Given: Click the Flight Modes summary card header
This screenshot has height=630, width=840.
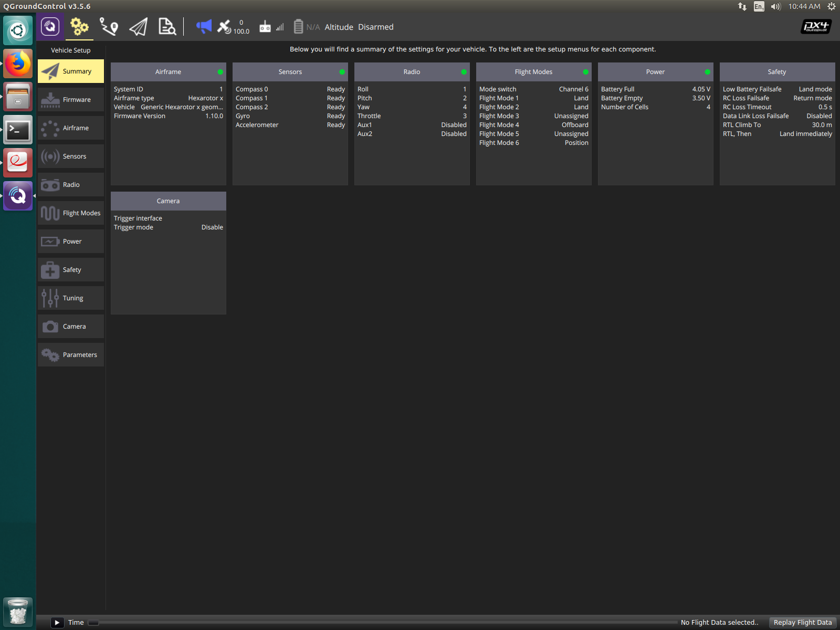Looking at the screenshot, I should (x=534, y=72).
